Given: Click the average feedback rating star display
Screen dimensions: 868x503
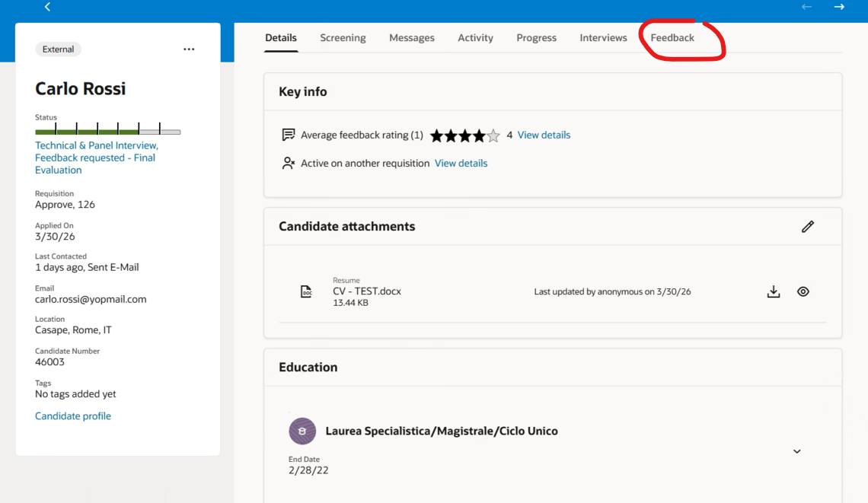Looking at the screenshot, I should point(464,135).
